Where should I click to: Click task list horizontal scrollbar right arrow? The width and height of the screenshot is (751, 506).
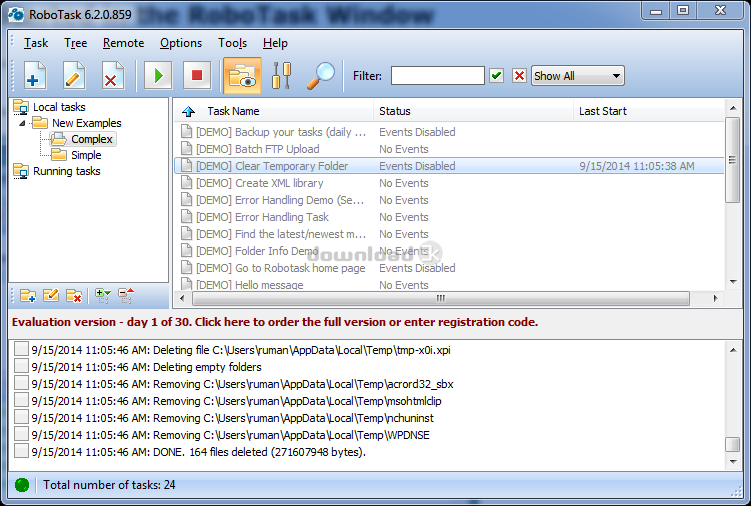(x=715, y=298)
